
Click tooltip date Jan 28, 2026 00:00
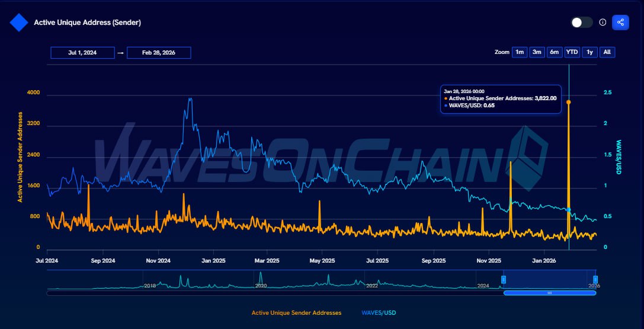point(464,91)
